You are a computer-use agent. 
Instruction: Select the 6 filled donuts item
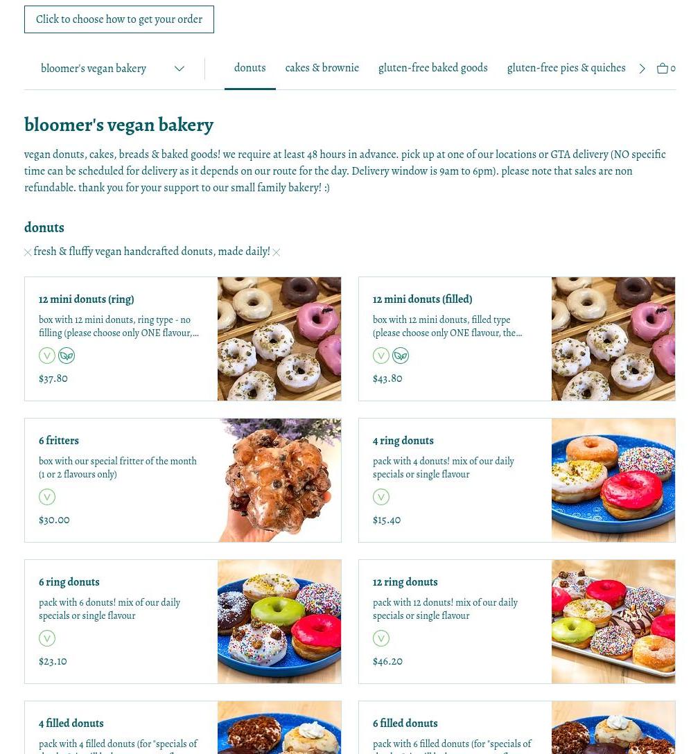(517, 728)
